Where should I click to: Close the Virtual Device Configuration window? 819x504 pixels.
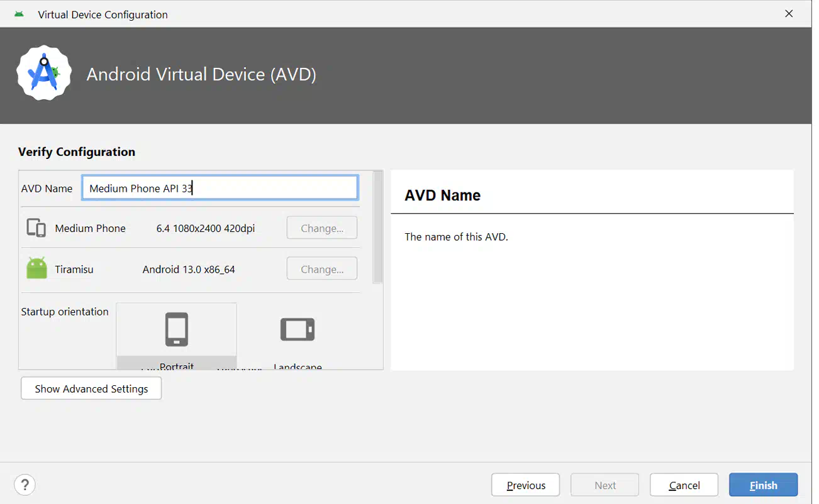click(x=789, y=13)
